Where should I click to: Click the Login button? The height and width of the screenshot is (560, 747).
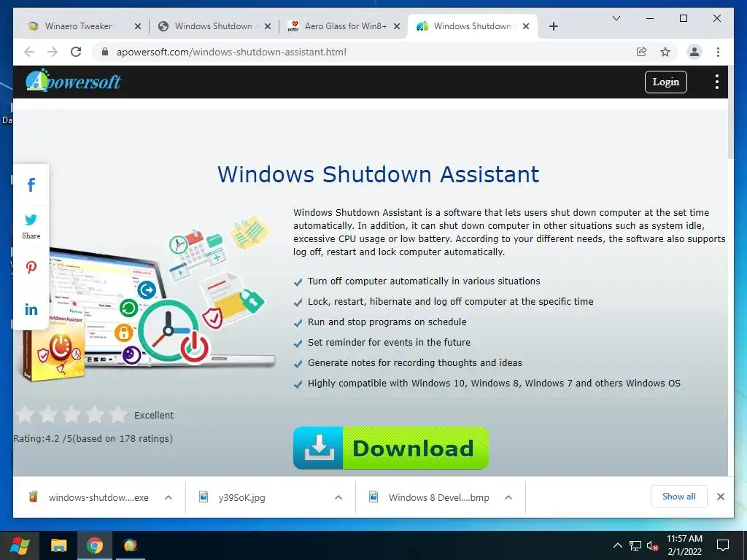[x=665, y=82]
